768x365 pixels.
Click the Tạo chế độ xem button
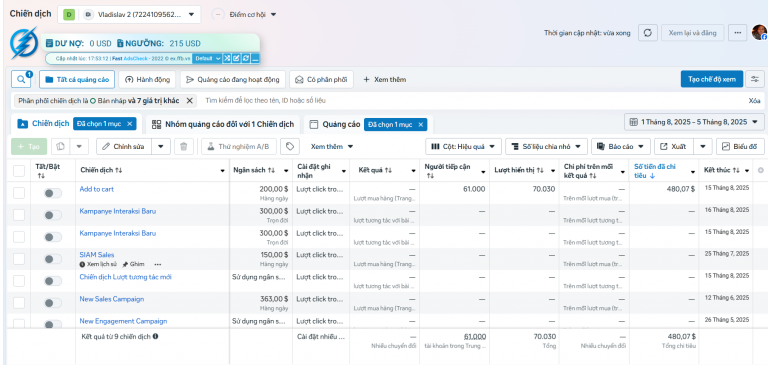pos(712,79)
